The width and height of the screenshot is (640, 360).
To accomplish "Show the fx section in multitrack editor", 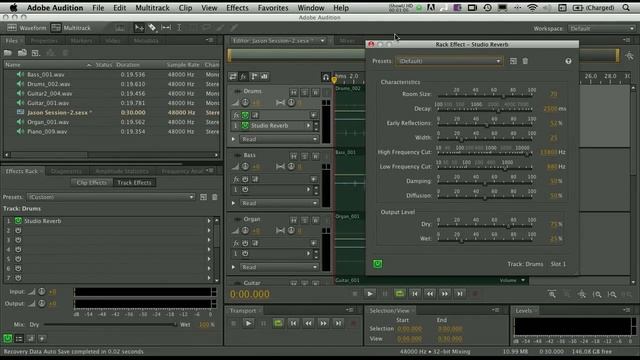I will pyautogui.click(x=243, y=76).
